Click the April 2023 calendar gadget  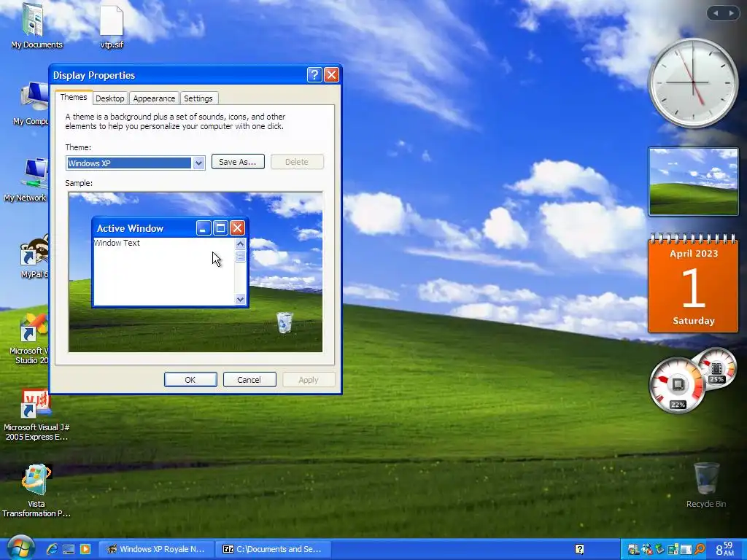(693, 284)
